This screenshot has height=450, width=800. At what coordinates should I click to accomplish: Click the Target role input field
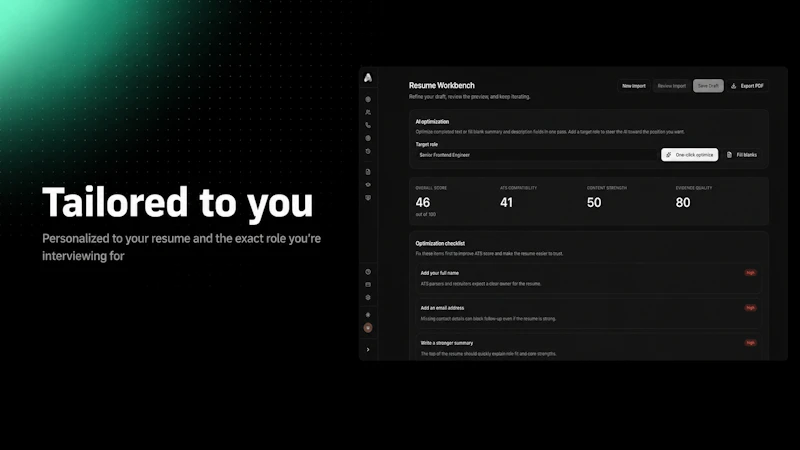pos(536,155)
